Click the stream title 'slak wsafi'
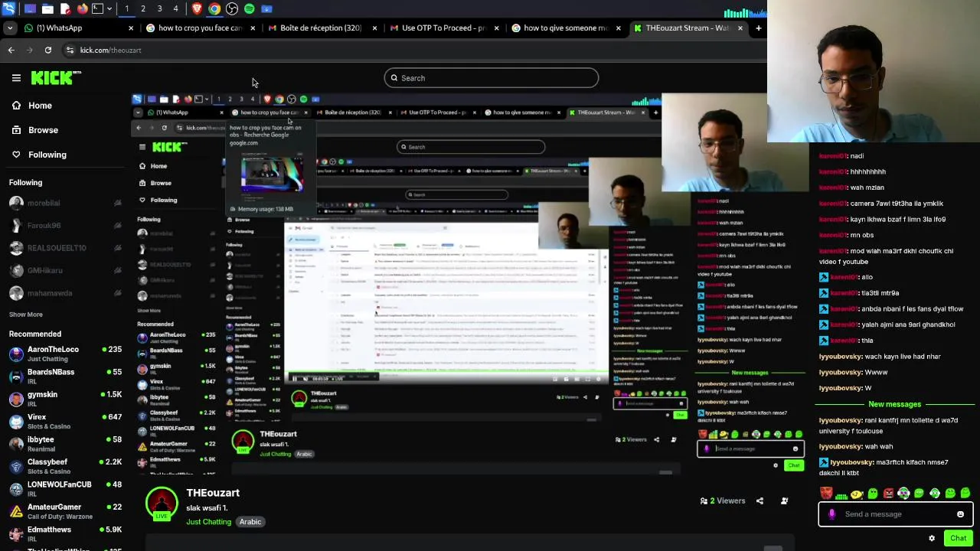 (207, 508)
